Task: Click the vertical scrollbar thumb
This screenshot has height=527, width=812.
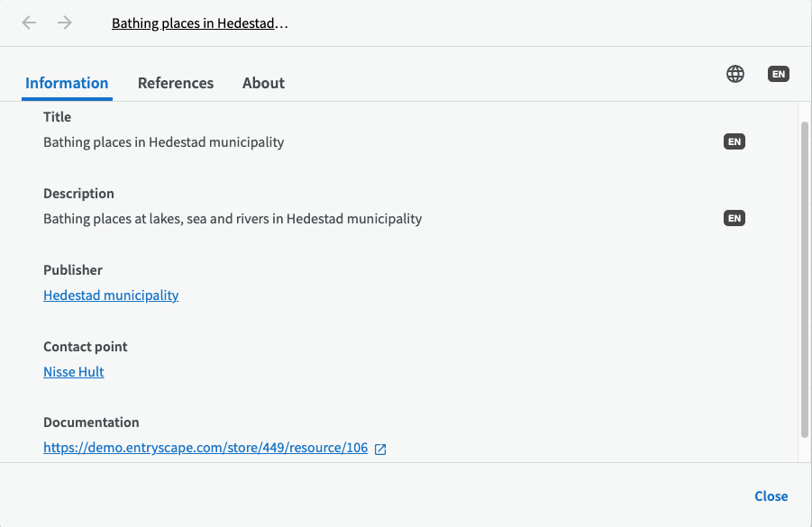Action: (x=805, y=279)
